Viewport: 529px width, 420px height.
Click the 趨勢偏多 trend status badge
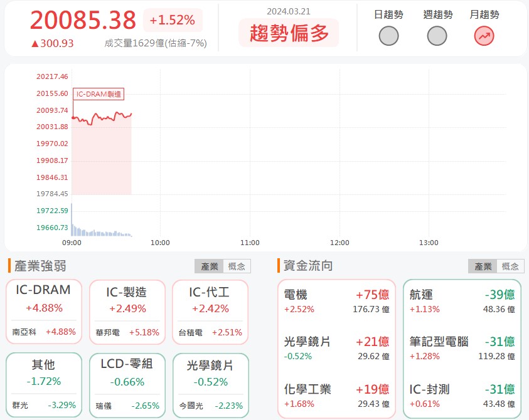point(289,33)
